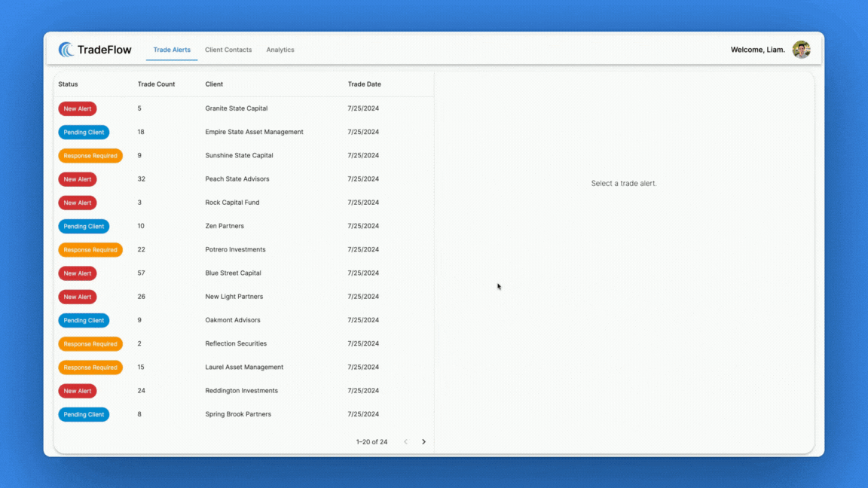Click Pending Client badge for Empire State
The width and height of the screenshot is (868, 488).
pyautogui.click(x=84, y=132)
